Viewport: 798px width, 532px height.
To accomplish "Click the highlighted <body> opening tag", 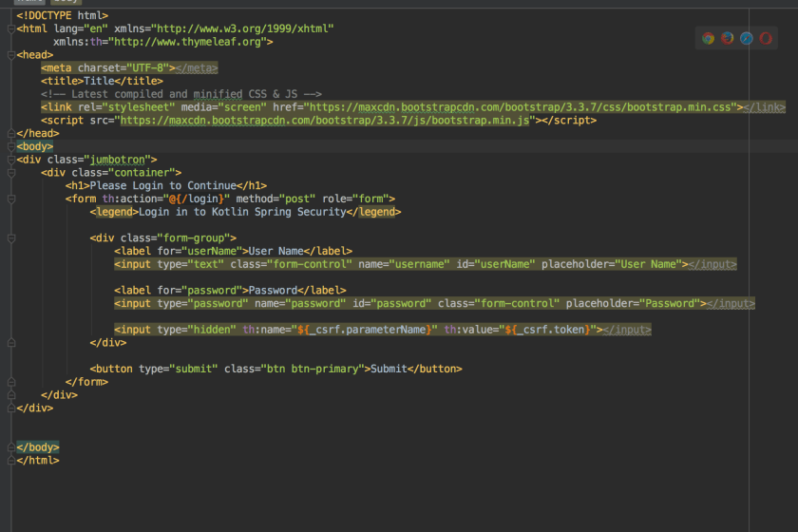I will click(x=34, y=146).
